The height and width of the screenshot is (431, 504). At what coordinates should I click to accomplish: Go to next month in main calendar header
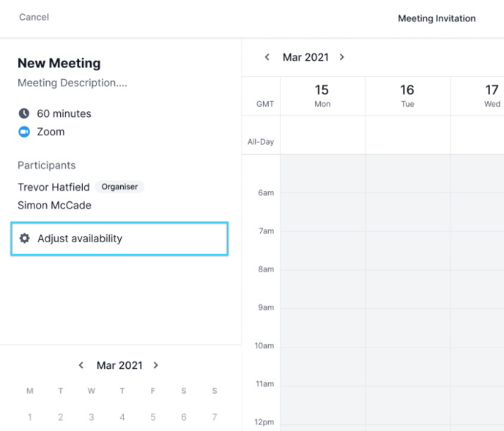[341, 57]
